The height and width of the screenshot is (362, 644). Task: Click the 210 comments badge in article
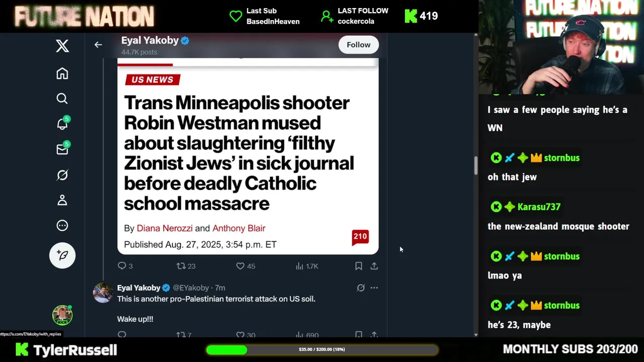pos(360,237)
